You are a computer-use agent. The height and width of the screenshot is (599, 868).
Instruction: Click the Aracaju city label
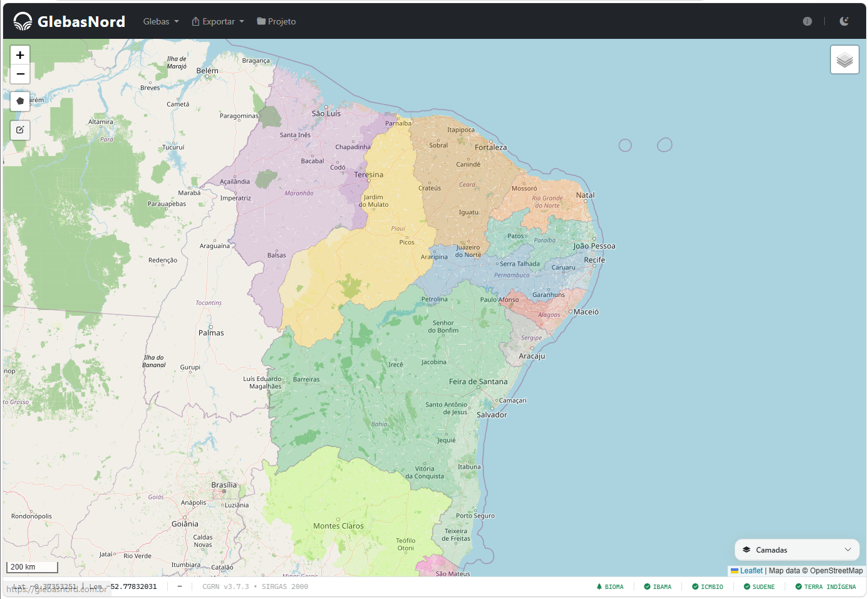point(532,356)
